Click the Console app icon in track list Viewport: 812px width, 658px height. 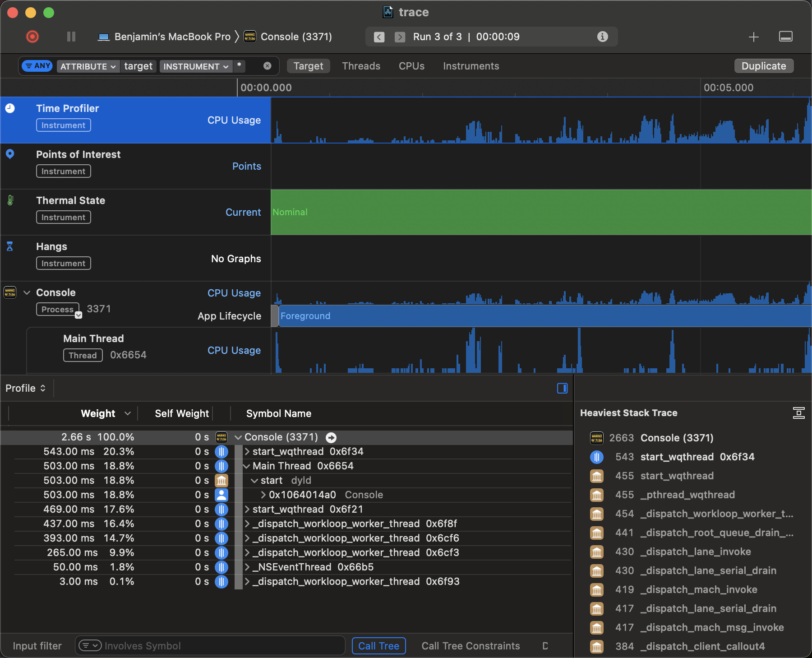tap(10, 292)
